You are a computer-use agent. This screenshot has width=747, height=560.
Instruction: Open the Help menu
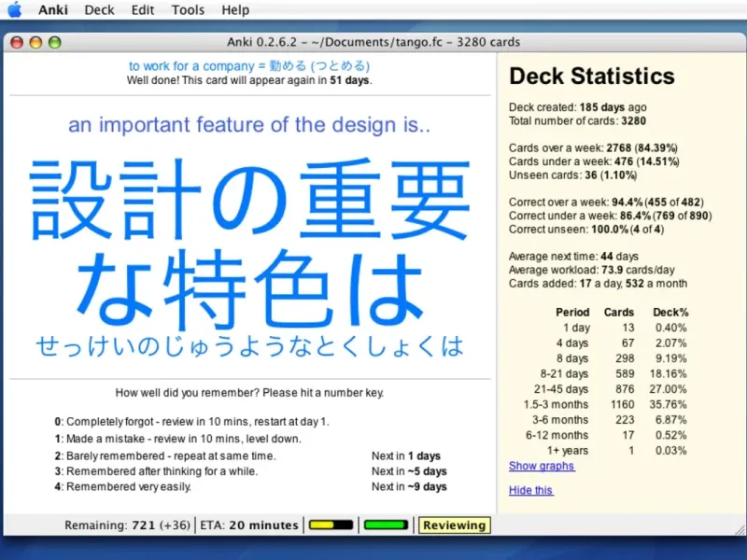[x=235, y=10]
